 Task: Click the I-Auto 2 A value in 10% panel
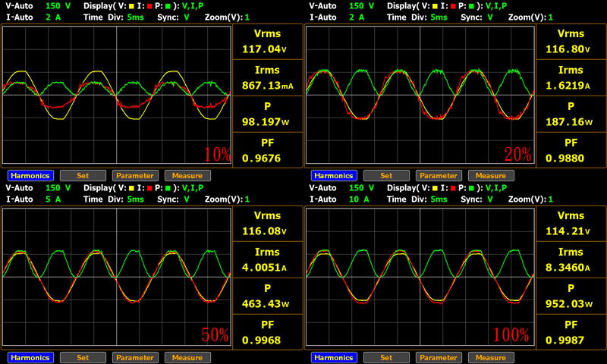pyautogui.click(x=53, y=17)
